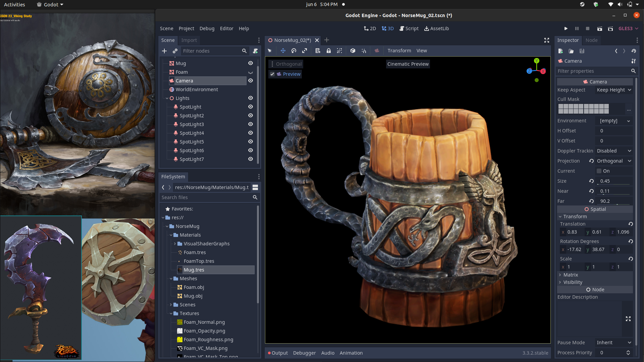Select the Move mode tool in viewport toolbar

[283, 51]
